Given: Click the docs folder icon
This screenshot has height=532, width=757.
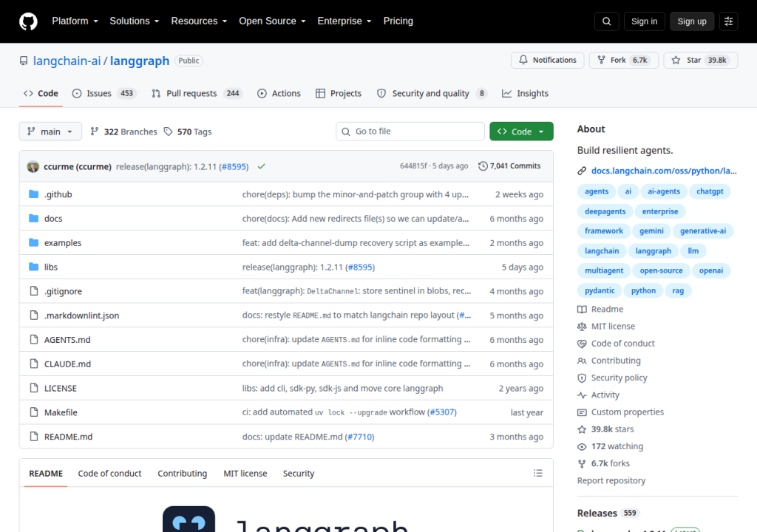Looking at the screenshot, I should pyautogui.click(x=33, y=218).
